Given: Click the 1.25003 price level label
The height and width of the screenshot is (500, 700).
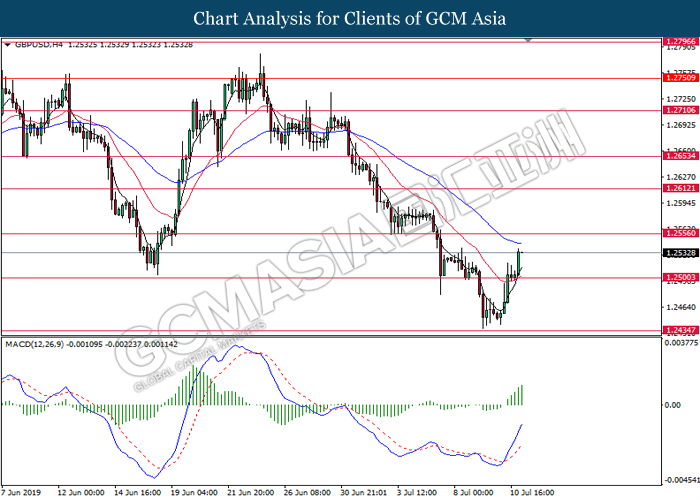Looking at the screenshot, I should coord(680,278).
